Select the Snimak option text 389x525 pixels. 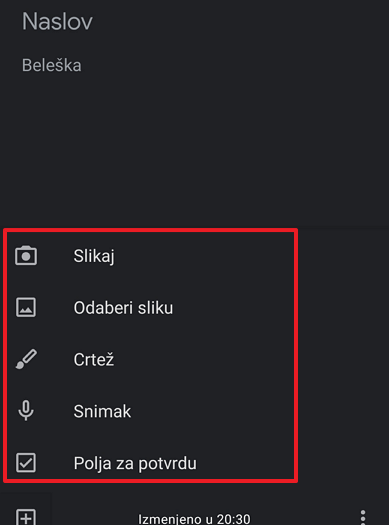[102, 411]
